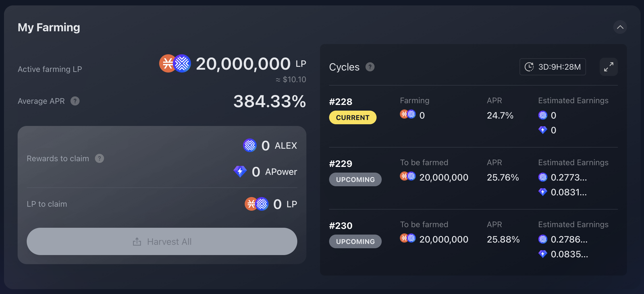Click LP pair icon in LP to claim

pyautogui.click(x=257, y=204)
